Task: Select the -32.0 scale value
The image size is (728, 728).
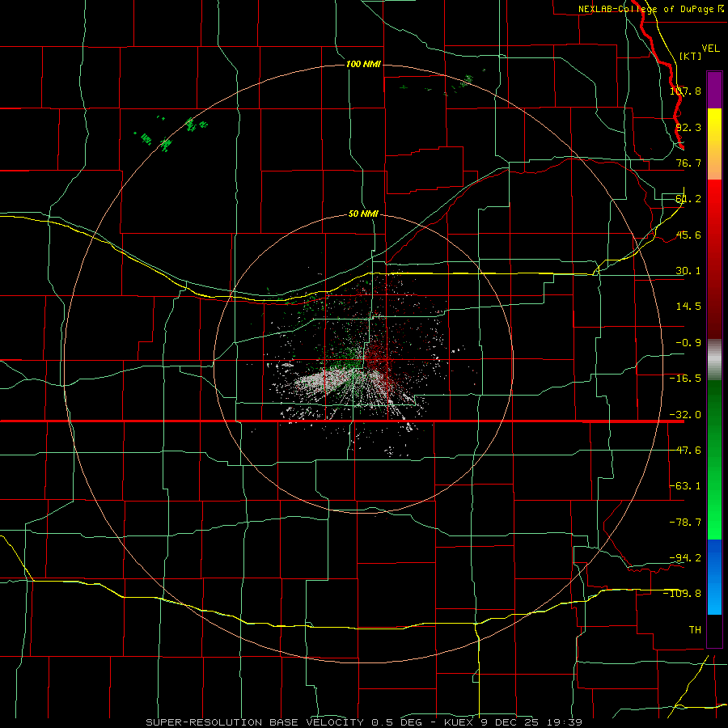Action: click(x=685, y=415)
